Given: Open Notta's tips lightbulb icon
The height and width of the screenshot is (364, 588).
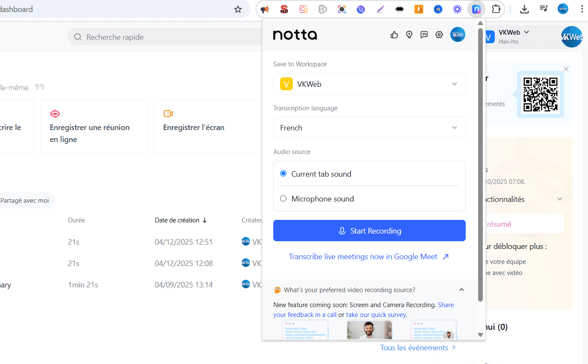Looking at the screenshot, I should point(409,35).
